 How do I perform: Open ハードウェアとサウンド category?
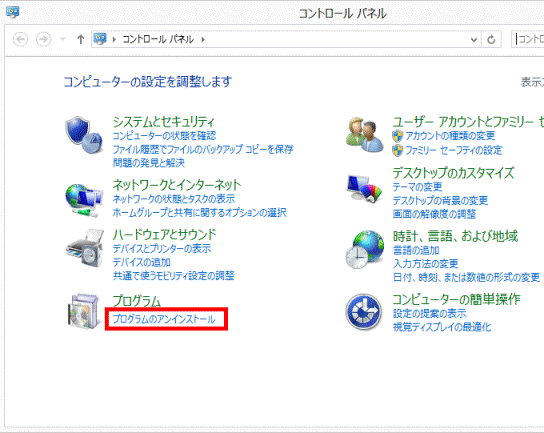tap(164, 235)
